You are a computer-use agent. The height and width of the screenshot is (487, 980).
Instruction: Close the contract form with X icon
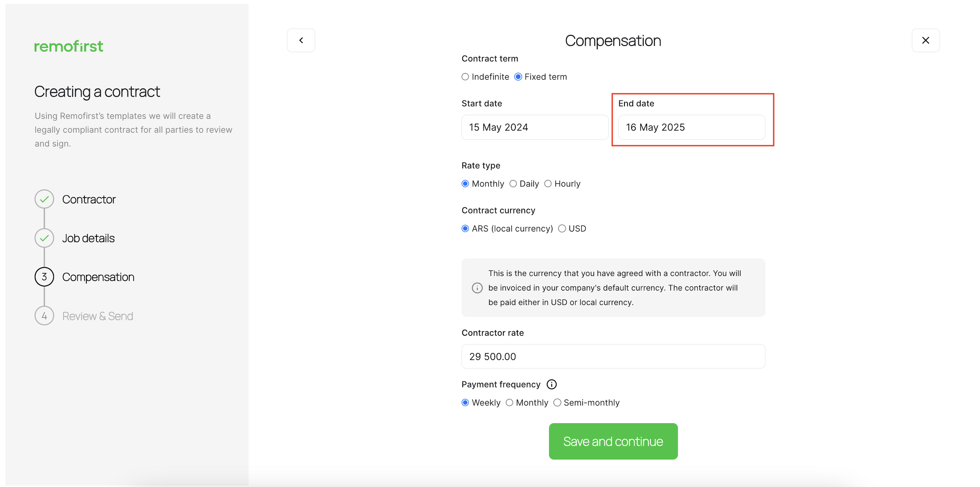925,40
